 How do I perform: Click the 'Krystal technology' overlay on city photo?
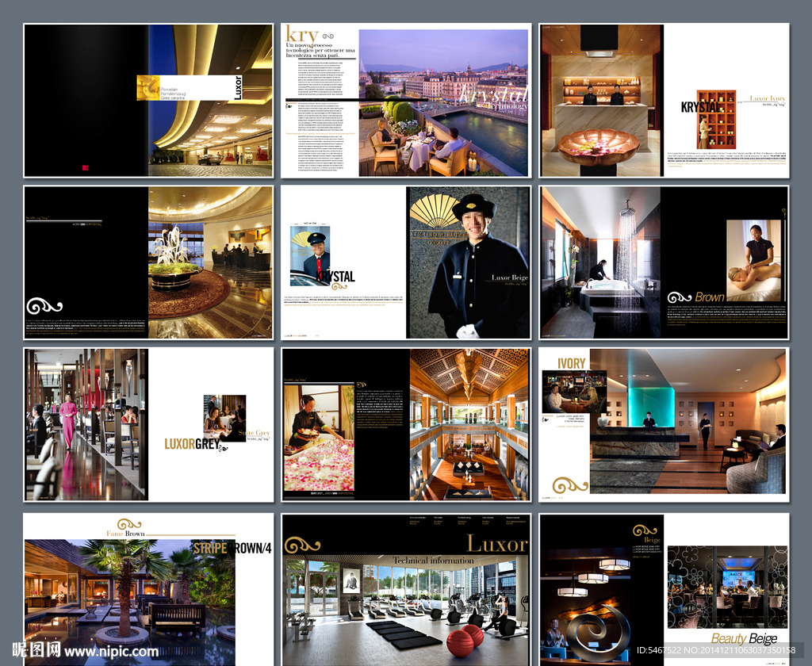(492, 98)
